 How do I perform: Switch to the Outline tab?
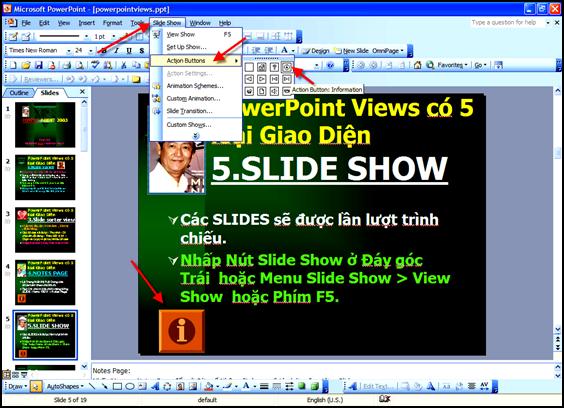[x=19, y=93]
